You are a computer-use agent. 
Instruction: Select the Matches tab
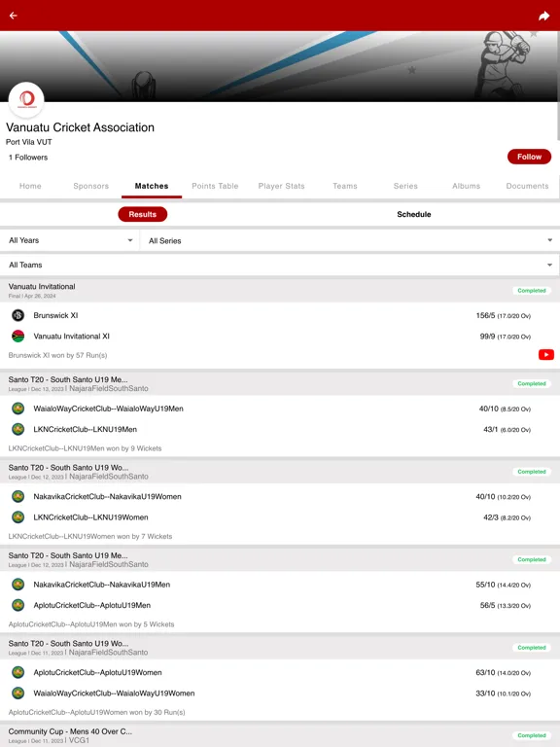152,186
